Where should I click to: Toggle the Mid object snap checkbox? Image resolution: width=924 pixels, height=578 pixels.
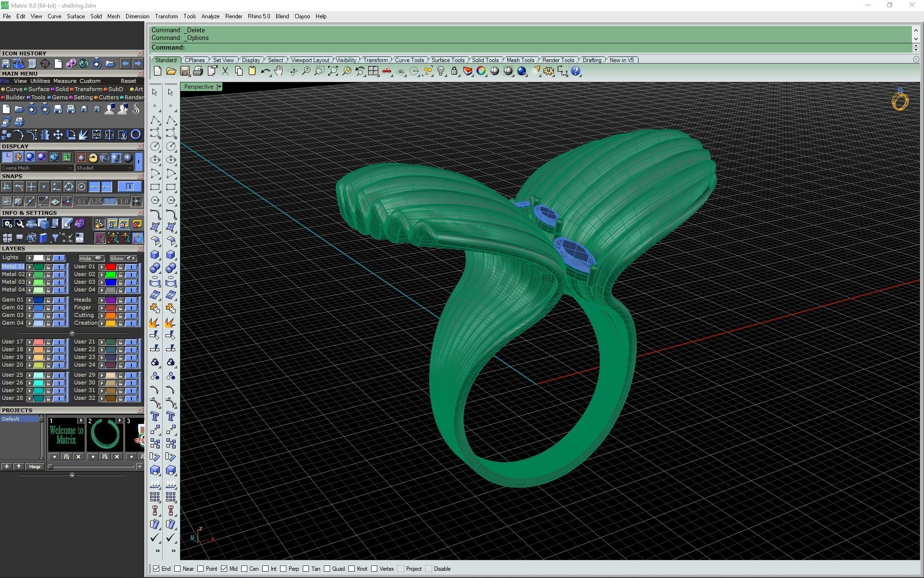224,569
